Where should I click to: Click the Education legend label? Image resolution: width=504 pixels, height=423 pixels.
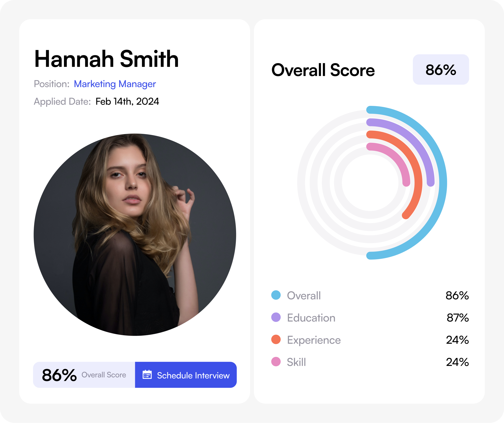(311, 318)
